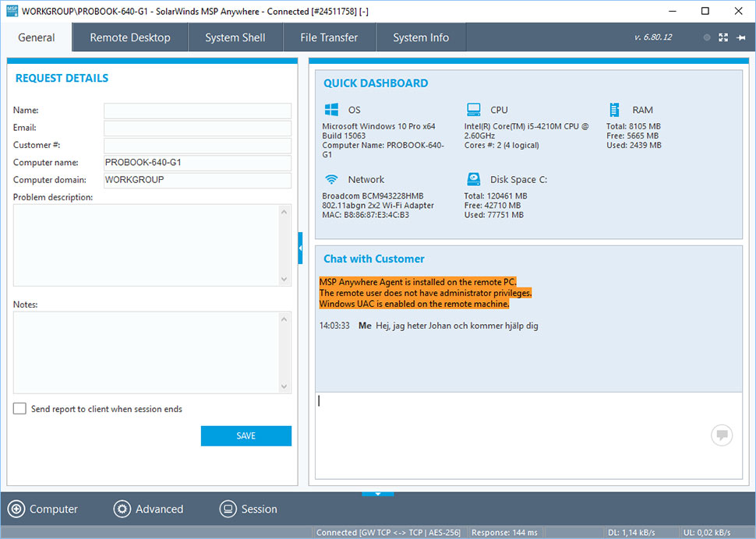Open the System Shell tab
The height and width of the screenshot is (539, 756).
pyautogui.click(x=235, y=37)
